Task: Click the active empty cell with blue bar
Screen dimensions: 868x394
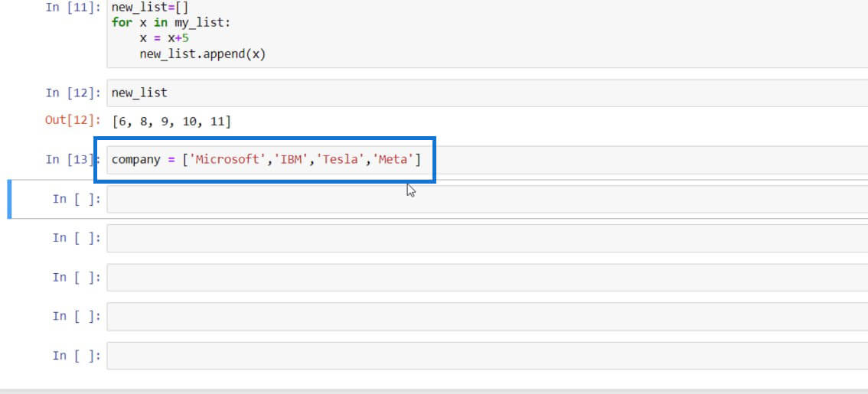Action: tap(487, 199)
